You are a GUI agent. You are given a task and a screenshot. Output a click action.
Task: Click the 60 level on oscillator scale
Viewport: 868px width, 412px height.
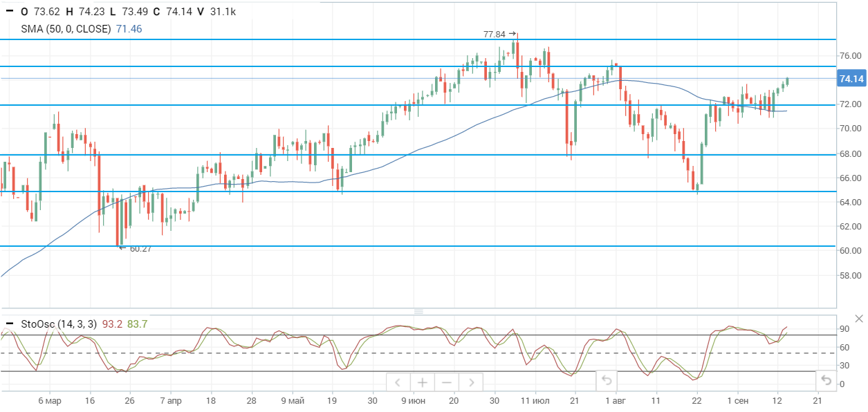click(844, 347)
